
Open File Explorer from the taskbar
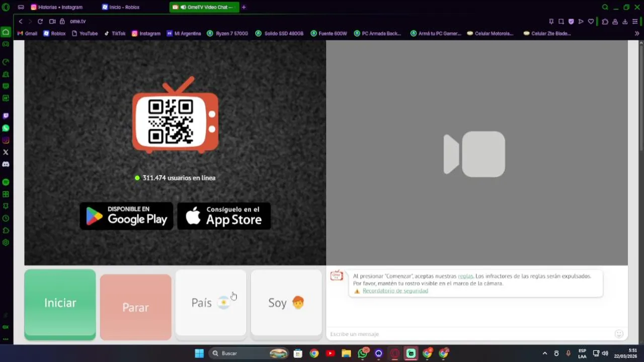(346, 353)
